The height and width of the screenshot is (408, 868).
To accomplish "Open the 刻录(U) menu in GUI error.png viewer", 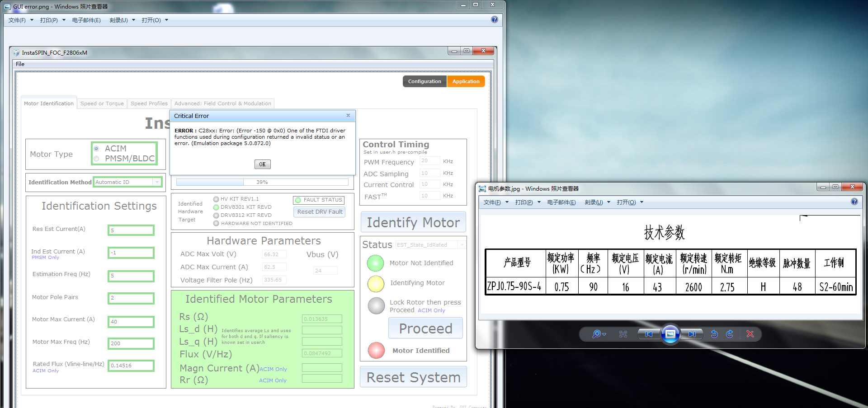I will [123, 20].
